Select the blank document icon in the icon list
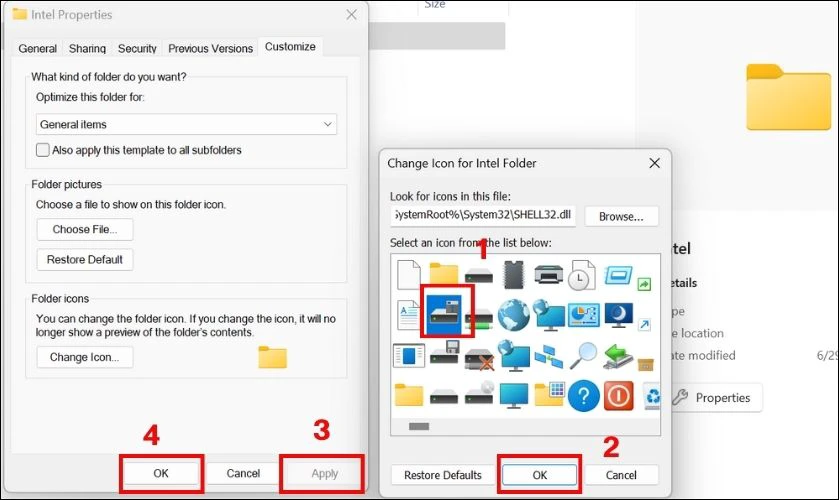Viewport: 840px width, 500px height. 409,274
